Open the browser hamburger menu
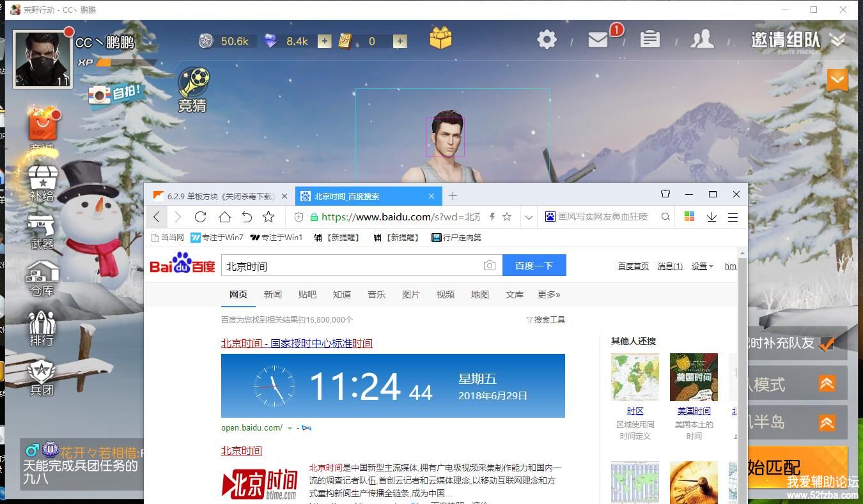Image resolution: width=863 pixels, height=504 pixels. point(733,217)
